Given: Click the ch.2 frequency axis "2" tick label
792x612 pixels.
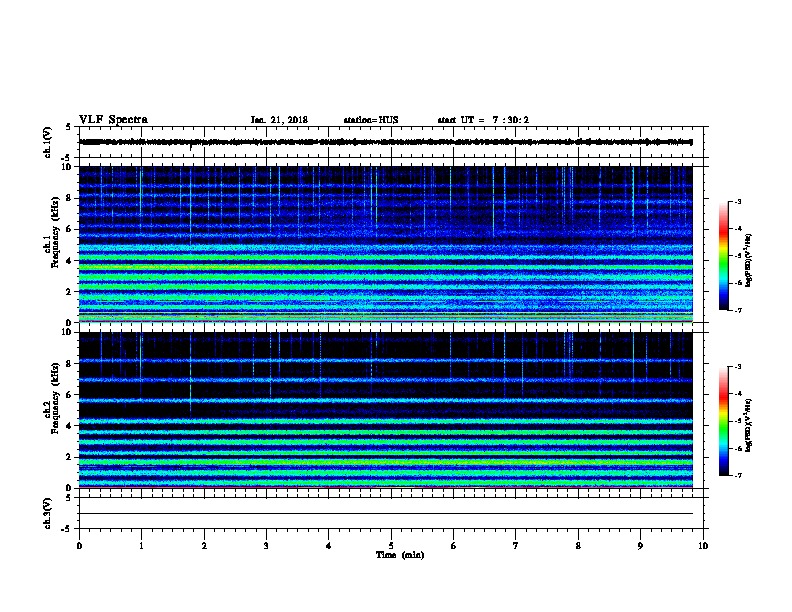Looking at the screenshot, I should pyautogui.click(x=69, y=457).
